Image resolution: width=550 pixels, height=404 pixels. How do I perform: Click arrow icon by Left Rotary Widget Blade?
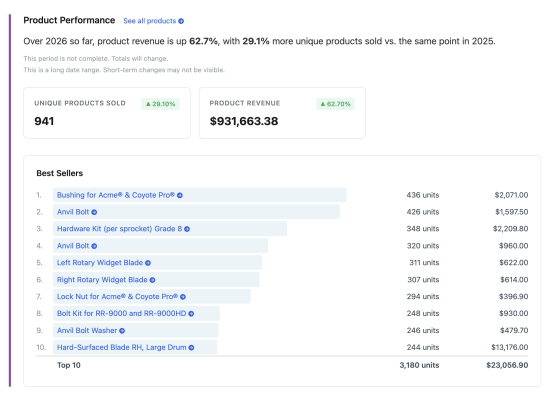click(x=148, y=263)
